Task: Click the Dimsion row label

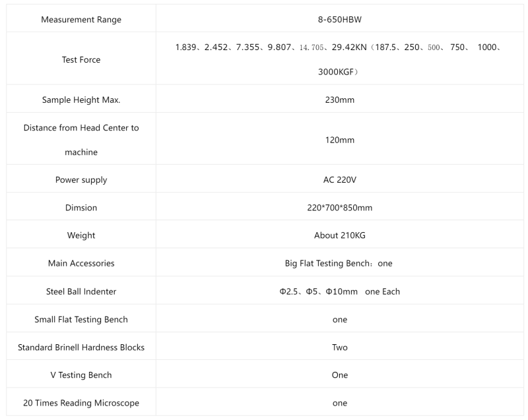Action: click(x=81, y=208)
